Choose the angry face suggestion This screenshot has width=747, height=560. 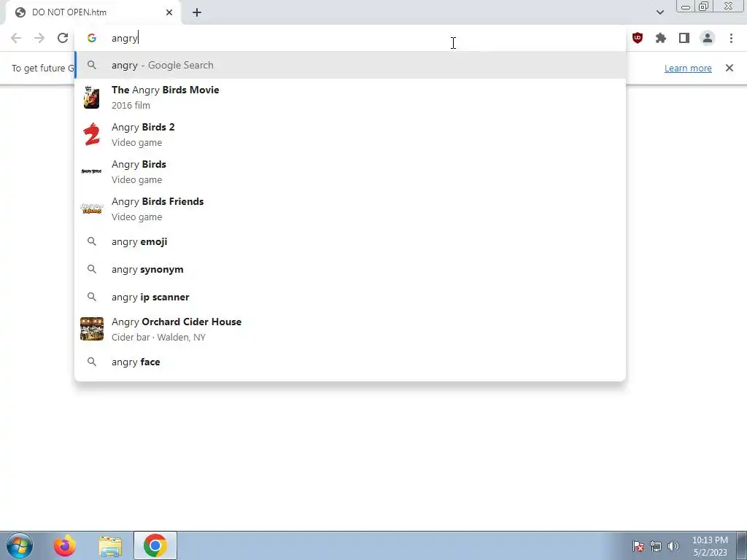pos(350,362)
